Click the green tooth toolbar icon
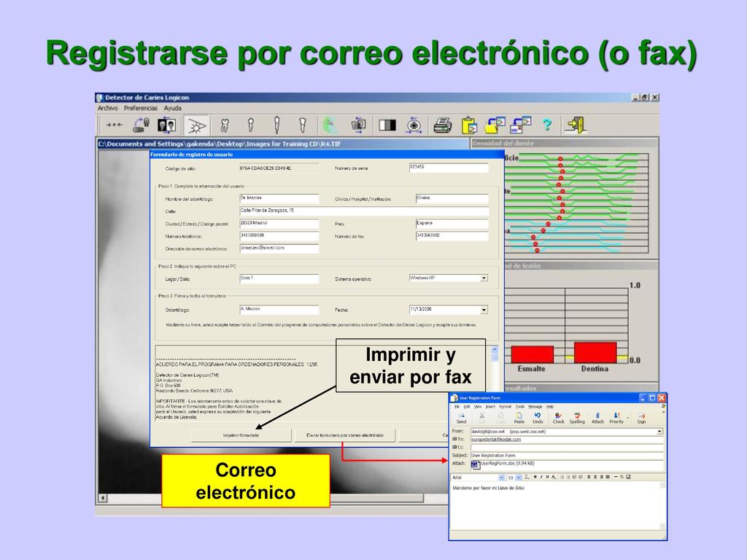Image resolution: width=747 pixels, height=560 pixels. (x=330, y=125)
